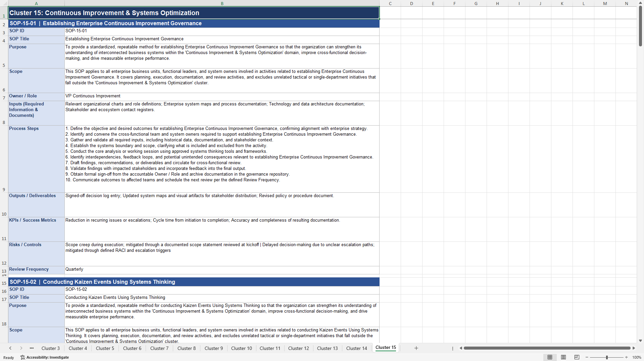This screenshot has height=361, width=644.
Task: Switch to the Cluster 14 sheet
Action: coord(357,348)
